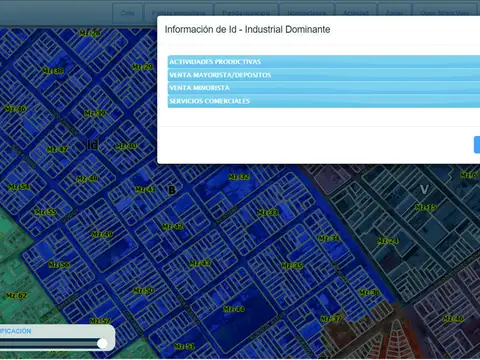Screen dimensions: 480x360
Task: Open the Zonas tab
Action: pyautogui.click(x=394, y=13)
